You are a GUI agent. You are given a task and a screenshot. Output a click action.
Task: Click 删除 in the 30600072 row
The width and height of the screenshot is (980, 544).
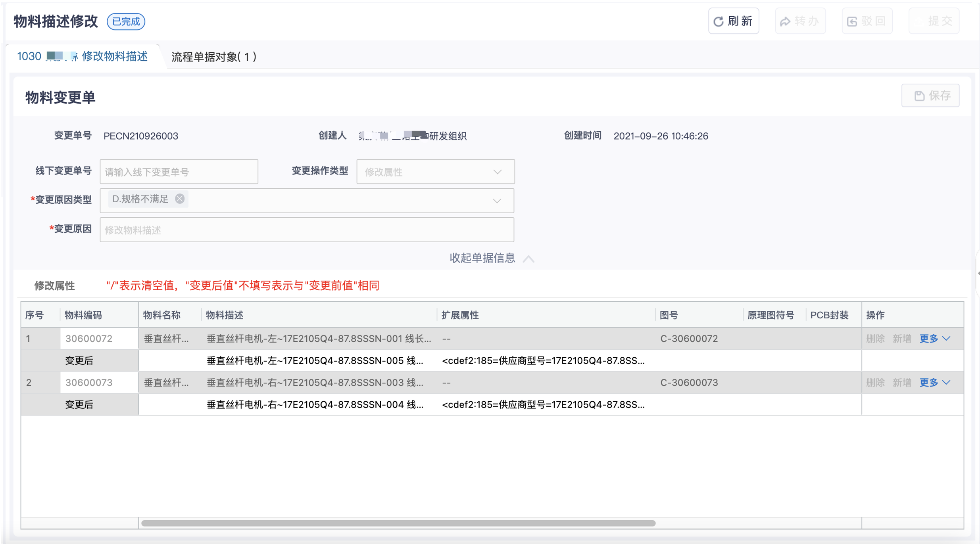[875, 339]
